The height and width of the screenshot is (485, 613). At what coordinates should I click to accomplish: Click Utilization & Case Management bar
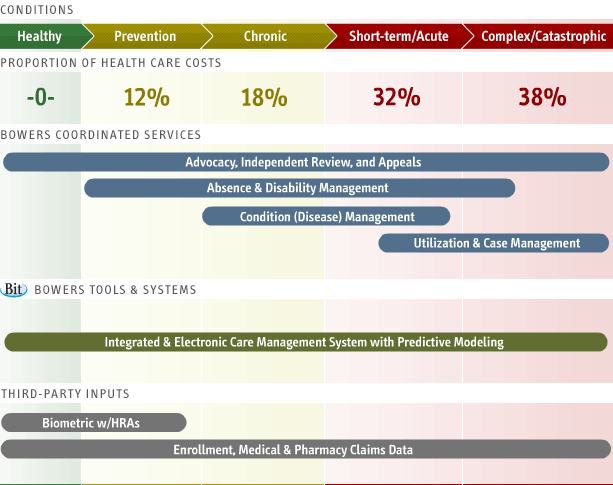tap(494, 243)
